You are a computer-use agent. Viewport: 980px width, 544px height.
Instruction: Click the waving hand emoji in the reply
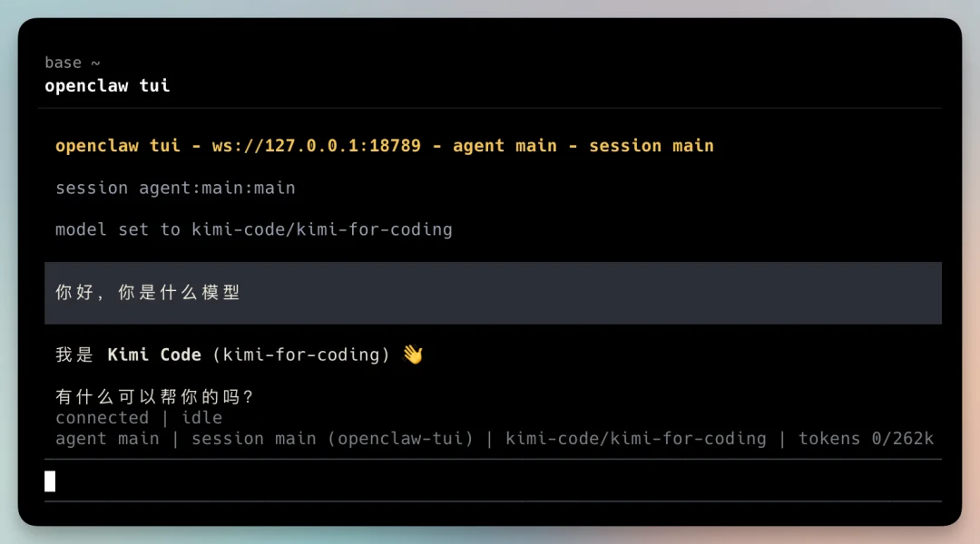tap(413, 355)
